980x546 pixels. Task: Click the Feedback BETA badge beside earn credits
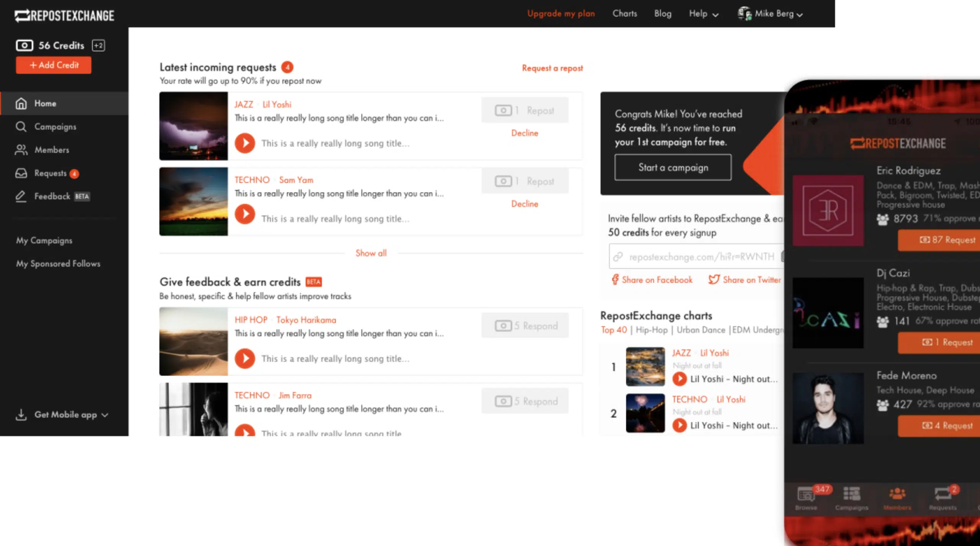(x=314, y=282)
